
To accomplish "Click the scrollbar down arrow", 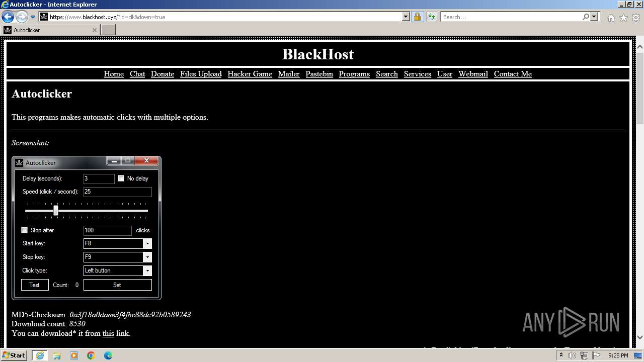I will (x=640, y=337).
